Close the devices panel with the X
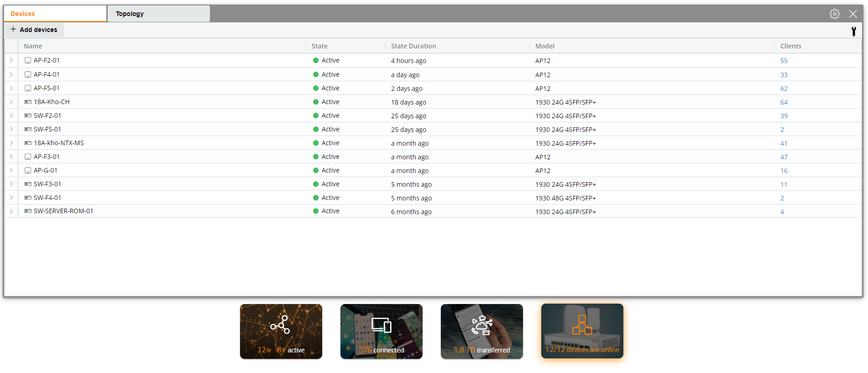The height and width of the screenshot is (373, 868). (x=853, y=14)
